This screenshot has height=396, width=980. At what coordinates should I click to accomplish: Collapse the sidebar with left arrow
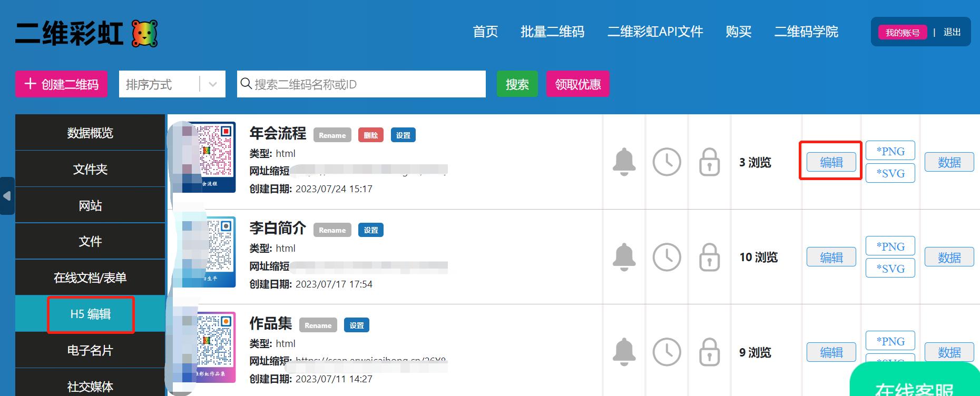(7, 196)
